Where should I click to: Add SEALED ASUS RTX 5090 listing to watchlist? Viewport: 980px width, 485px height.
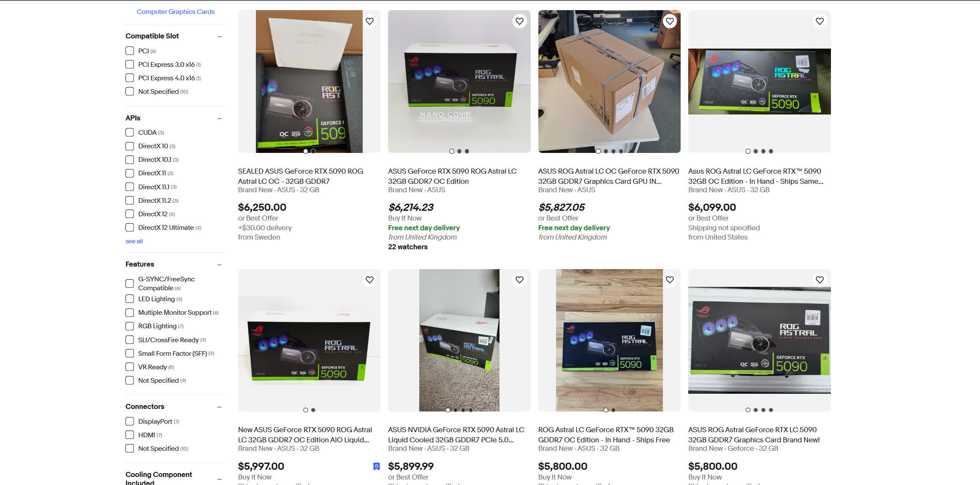[369, 21]
